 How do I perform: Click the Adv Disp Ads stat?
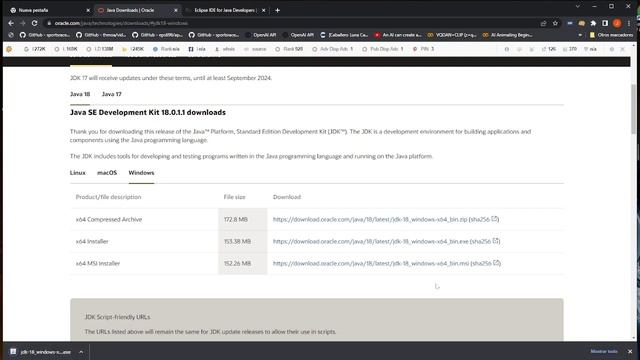pyautogui.click(x=333, y=49)
